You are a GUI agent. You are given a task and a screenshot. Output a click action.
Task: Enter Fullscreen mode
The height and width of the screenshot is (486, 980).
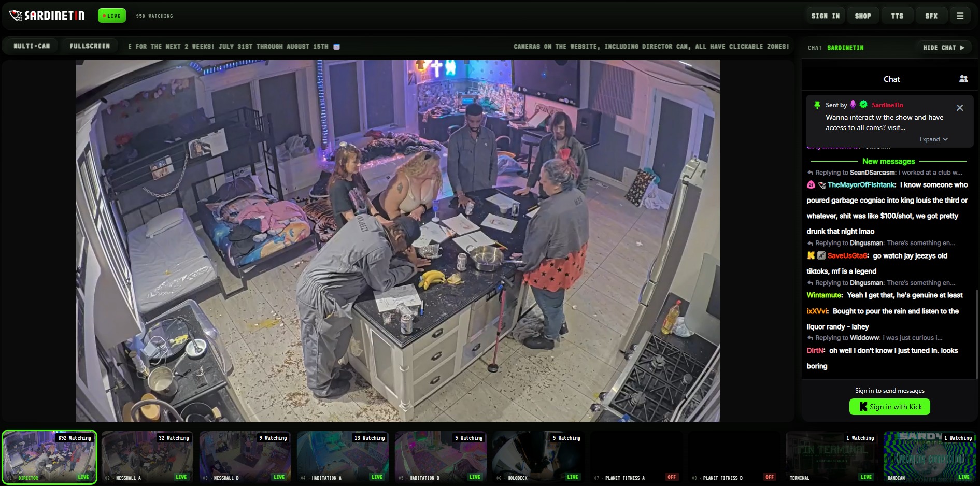(x=90, y=46)
